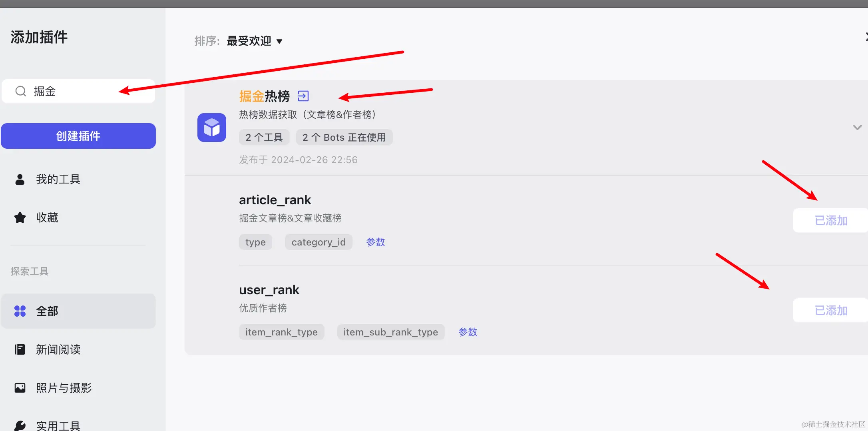Viewport: 868px width, 431px height.
Task: Click the category_id parameter tag
Action: click(x=319, y=242)
